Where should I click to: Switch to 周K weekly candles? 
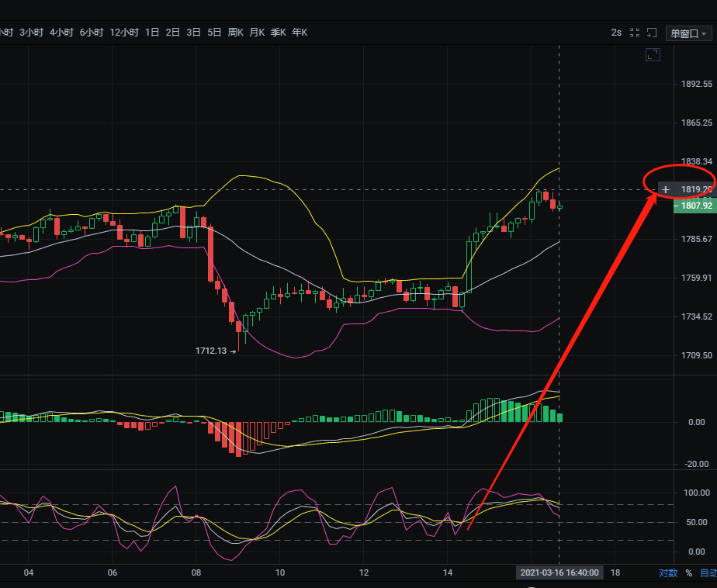(x=235, y=33)
